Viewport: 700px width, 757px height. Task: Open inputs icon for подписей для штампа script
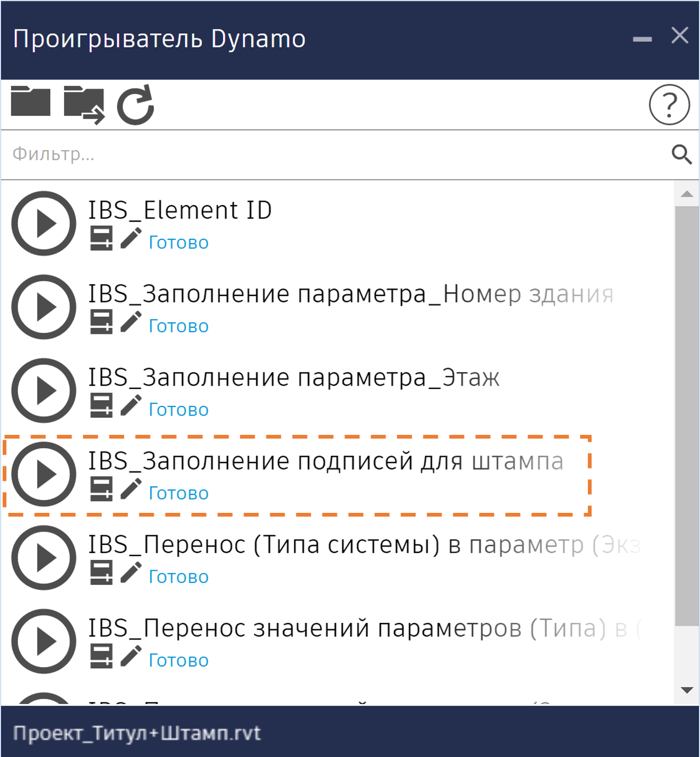[101, 489]
